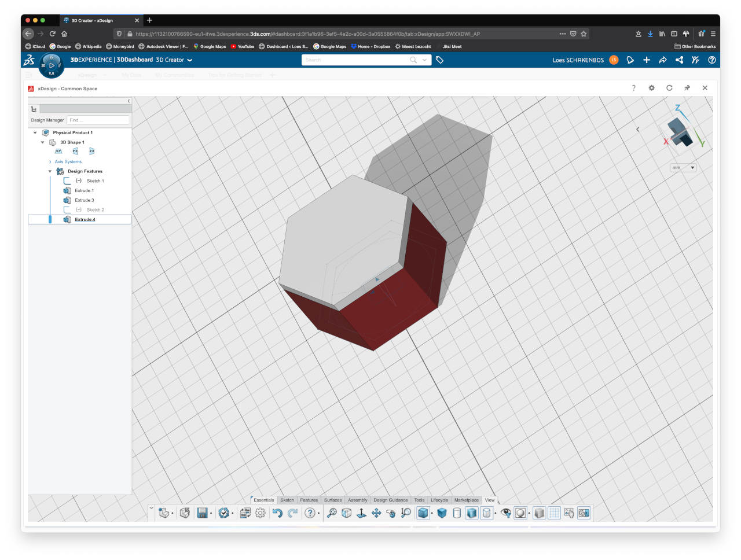Open the 3DEXPERIENCE compass
741x560 pixels.
[51, 65]
